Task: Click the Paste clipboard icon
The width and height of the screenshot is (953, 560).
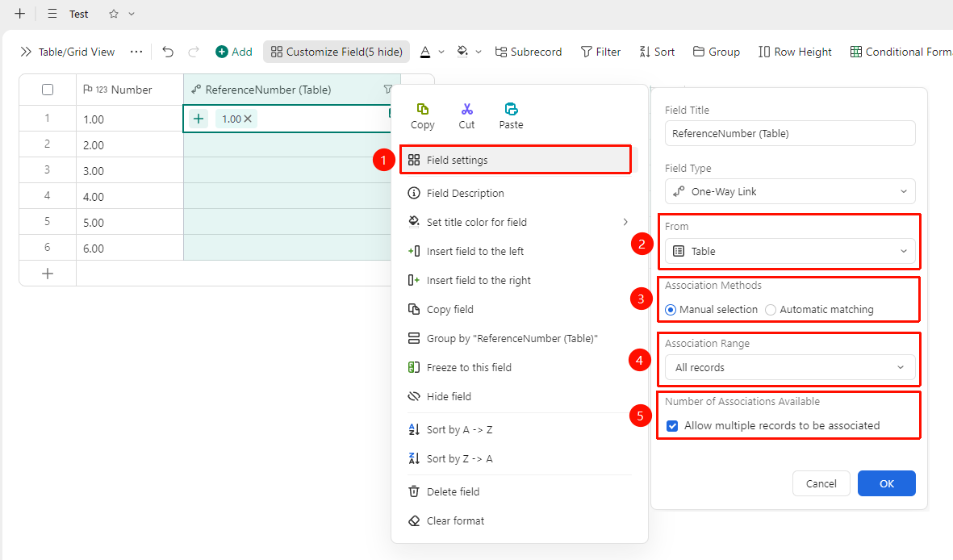Action: coord(511,109)
